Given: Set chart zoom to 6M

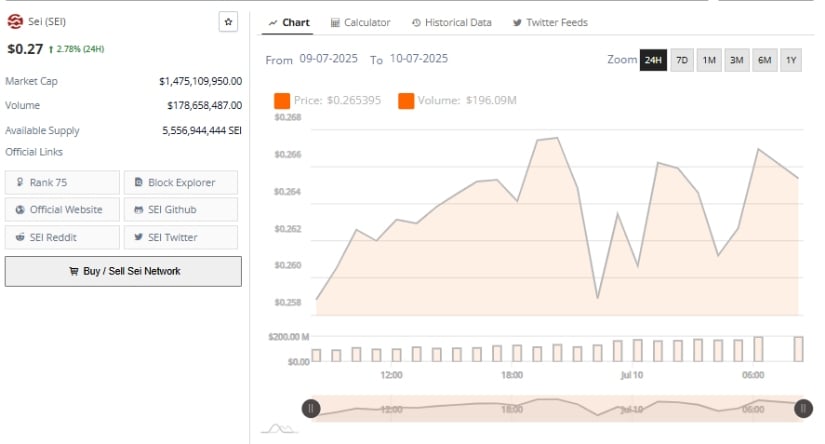Looking at the screenshot, I should click(764, 60).
